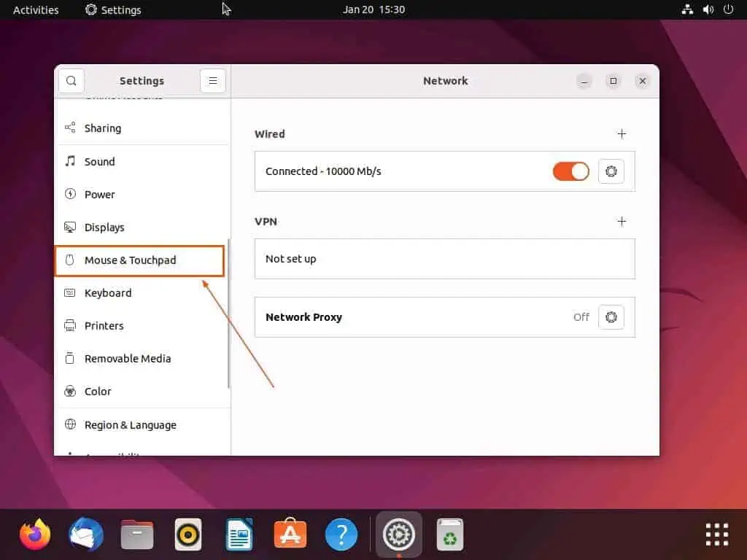Add a VPN using the plus button
This screenshot has height=560, width=747.
(622, 222)
